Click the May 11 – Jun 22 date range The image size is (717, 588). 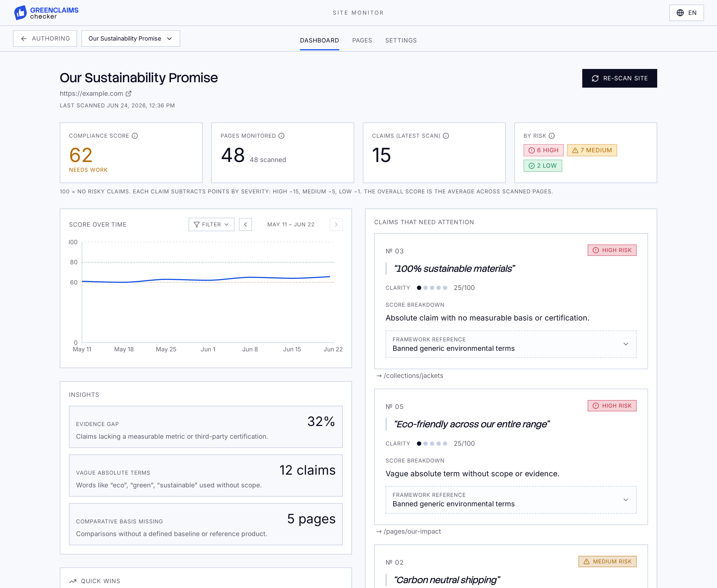click(x=291, y=224)
